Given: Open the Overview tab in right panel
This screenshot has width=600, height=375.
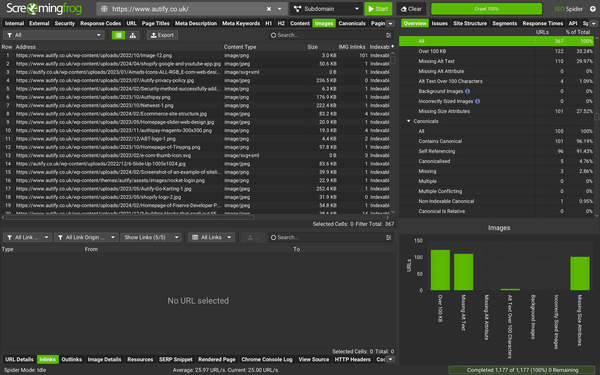Looking at the screenshot, I should click(x=415, y=23).
